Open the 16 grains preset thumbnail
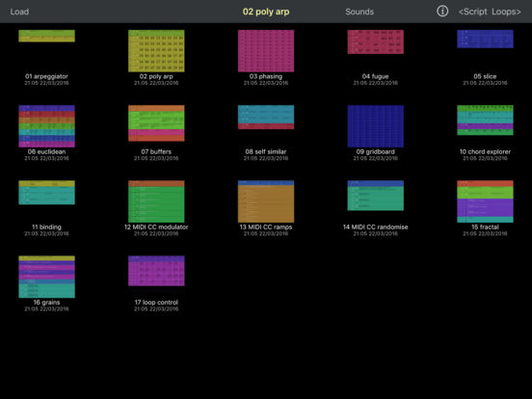Image resolution: width=532 pixels, height=399 pixels. 47,277
